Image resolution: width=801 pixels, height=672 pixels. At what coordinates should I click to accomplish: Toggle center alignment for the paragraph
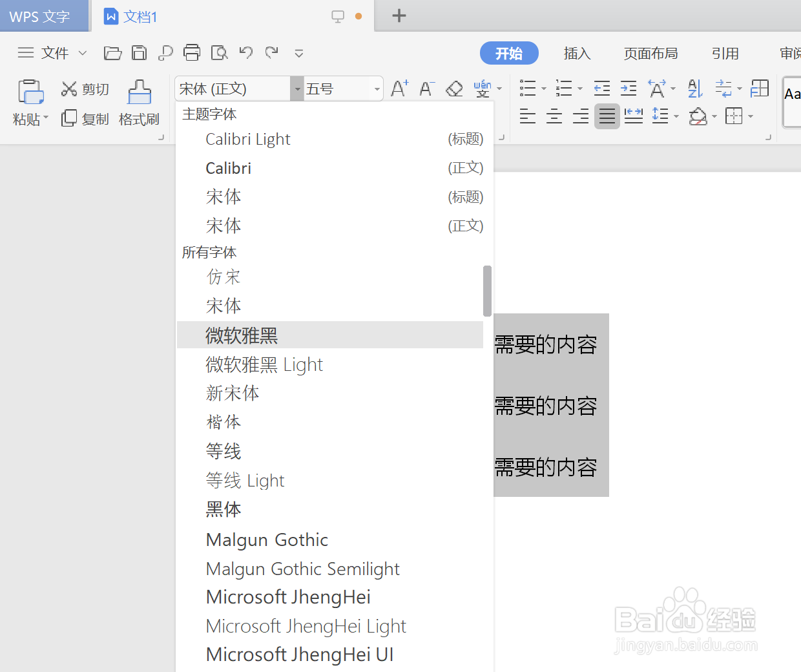[554, 116]
